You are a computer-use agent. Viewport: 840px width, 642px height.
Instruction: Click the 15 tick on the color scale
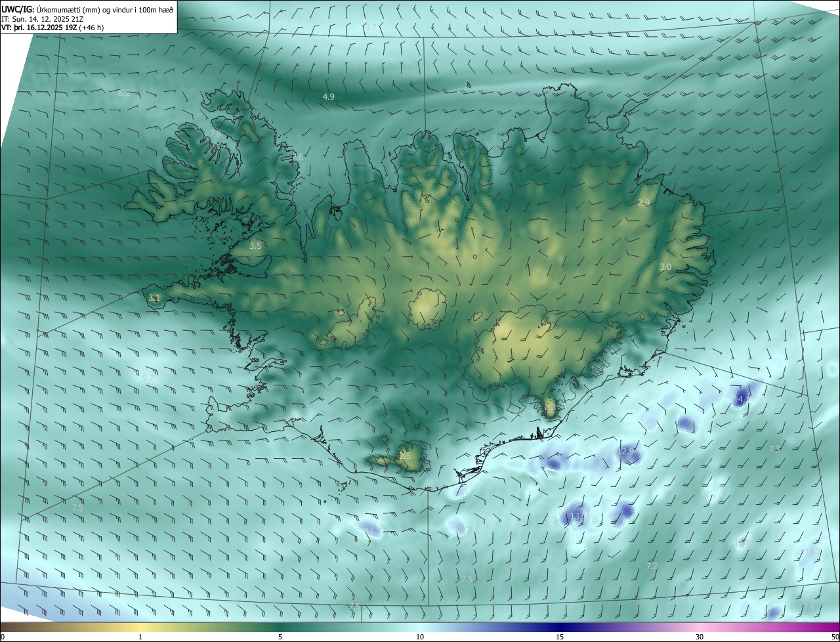(x=560, y=637)
